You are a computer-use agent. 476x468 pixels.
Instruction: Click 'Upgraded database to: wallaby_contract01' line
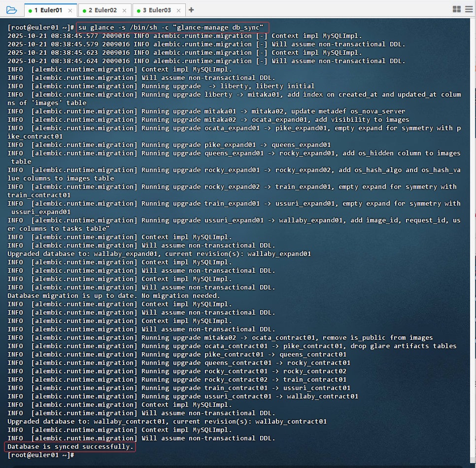click(x=167, y=422)
